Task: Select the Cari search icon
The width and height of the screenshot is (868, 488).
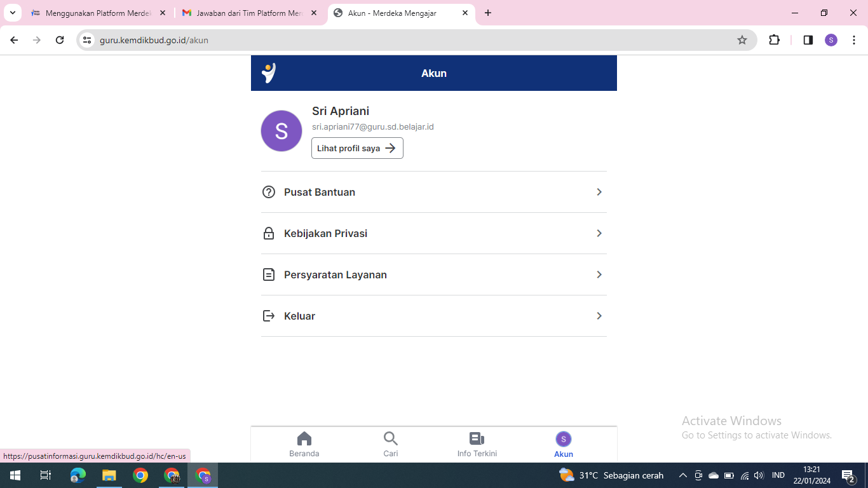Action: coord(390,439)
